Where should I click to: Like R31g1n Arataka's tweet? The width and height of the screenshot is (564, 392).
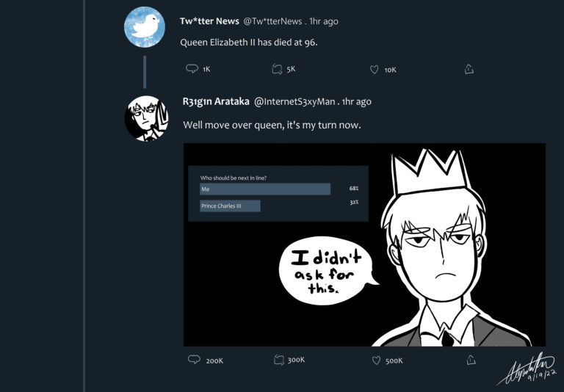(x=376, y=360)
